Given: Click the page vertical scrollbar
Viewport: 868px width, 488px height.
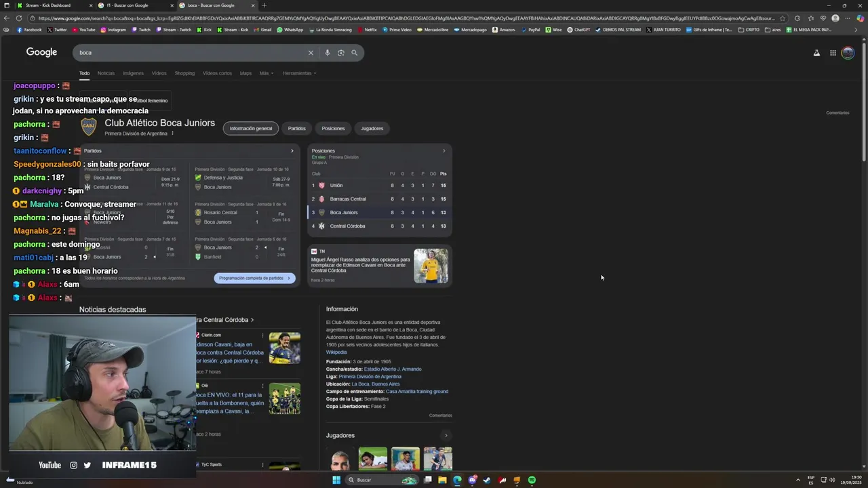Looking at the screenshot, I should [864, 102].
